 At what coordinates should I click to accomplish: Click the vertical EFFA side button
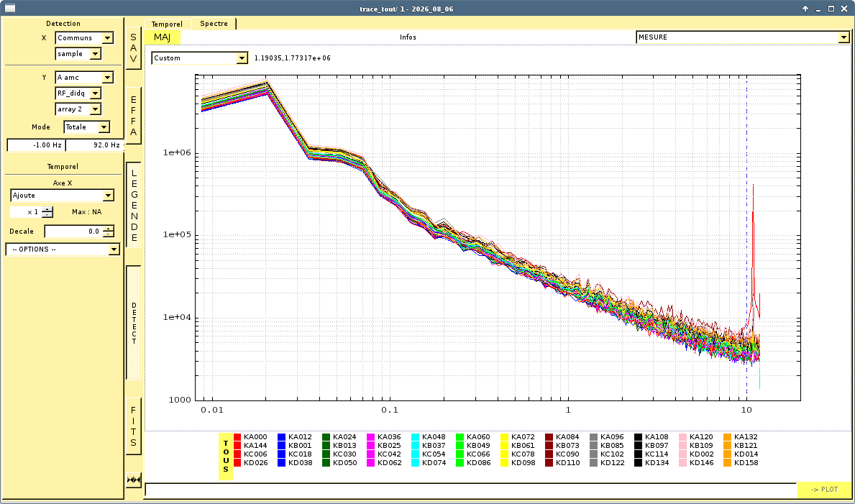click(x=134, y=116)
